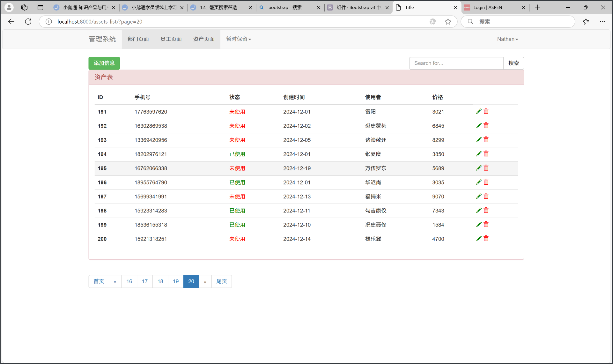Screen dimensions: 613x364
Task: Delete asset row 200 via trash icon
Action: (x=486, y=239)
